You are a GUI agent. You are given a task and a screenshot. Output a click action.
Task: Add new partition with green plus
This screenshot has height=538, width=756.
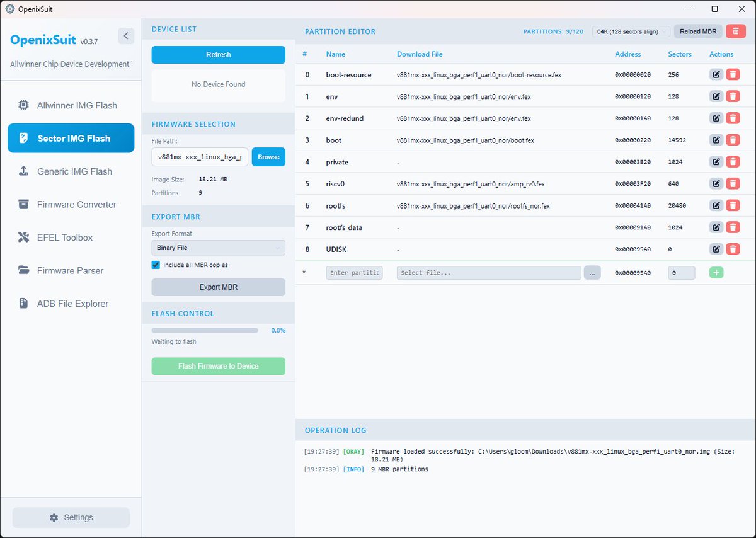coord(716,273)
